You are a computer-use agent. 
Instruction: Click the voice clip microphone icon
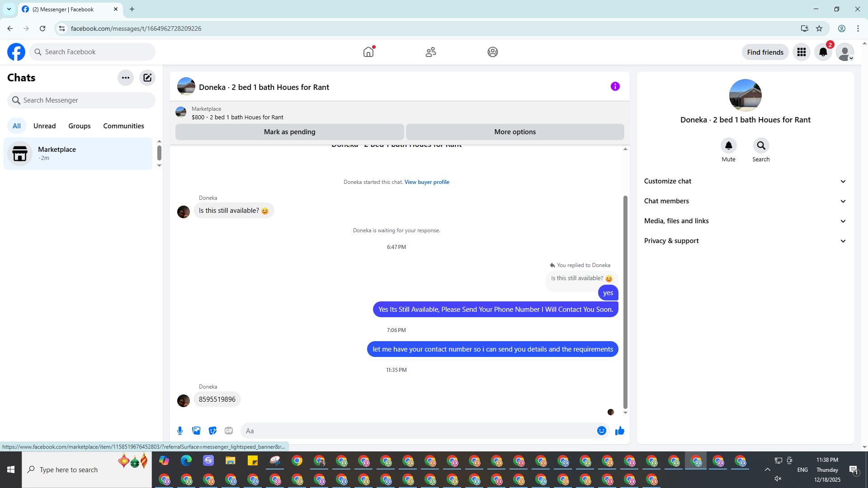(x=180, y=431)
